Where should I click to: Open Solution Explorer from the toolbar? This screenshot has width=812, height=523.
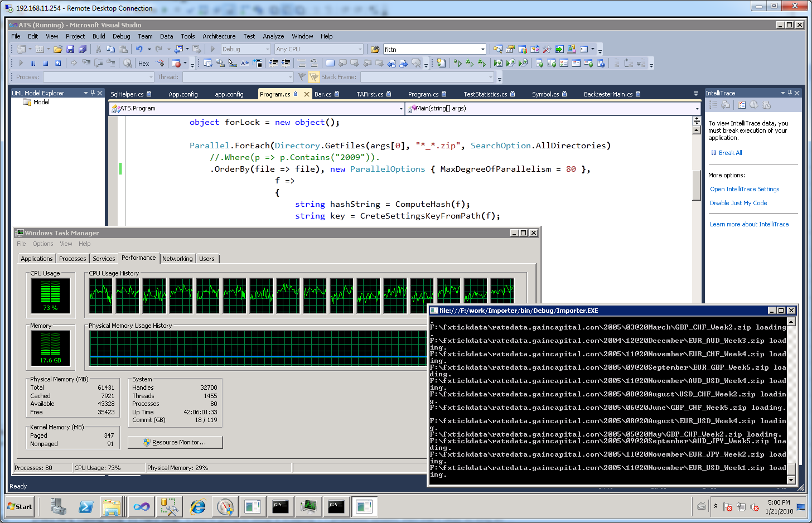pos(498,49)
